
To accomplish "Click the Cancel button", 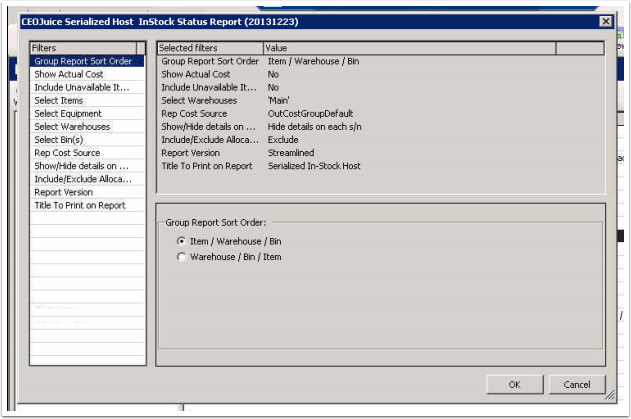I will pos(577,385).
